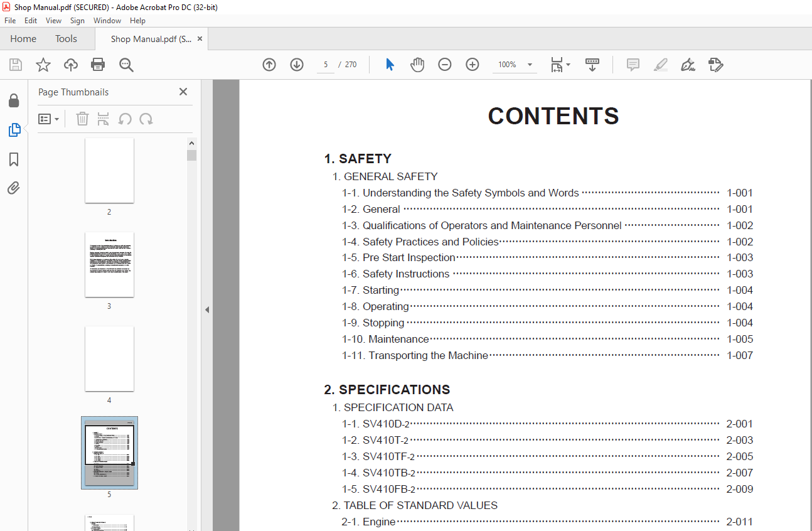The height and width of the screenshot is (531, 812).
Task: Click '2. TABLE OF STANDARD VALUES' line
Action: [415, 505]
